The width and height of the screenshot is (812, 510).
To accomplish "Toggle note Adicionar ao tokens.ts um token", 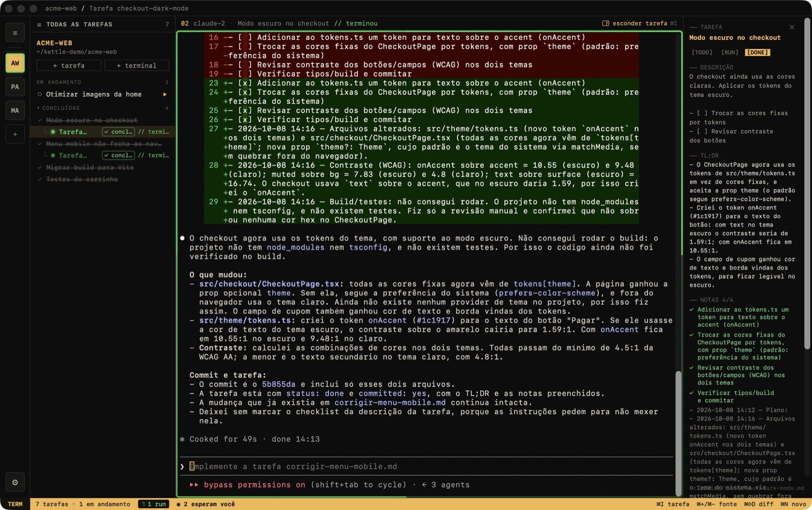I will [691, 309].
